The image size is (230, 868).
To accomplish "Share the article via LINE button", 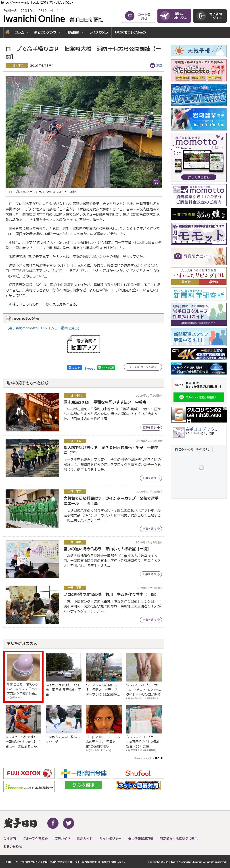I will point(106,368).
